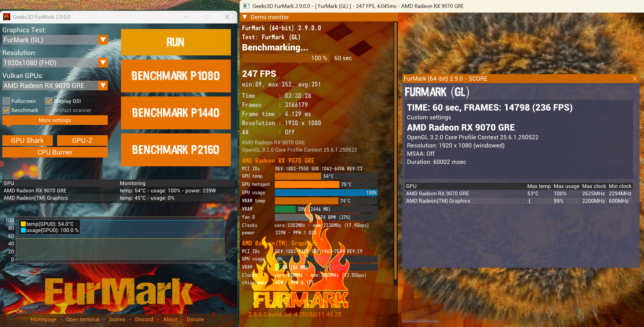
Task: Uncheck the Benchmark checkbox
Action: tap(6, 110)
